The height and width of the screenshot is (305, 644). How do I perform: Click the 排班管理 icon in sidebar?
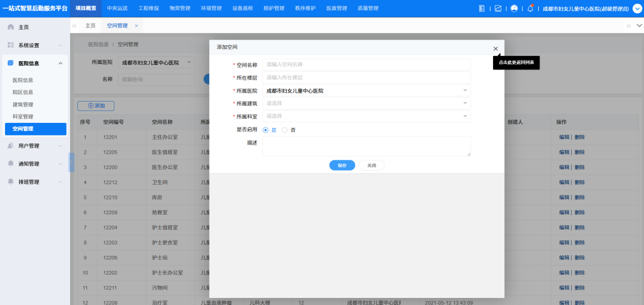(x=11, y=182)
